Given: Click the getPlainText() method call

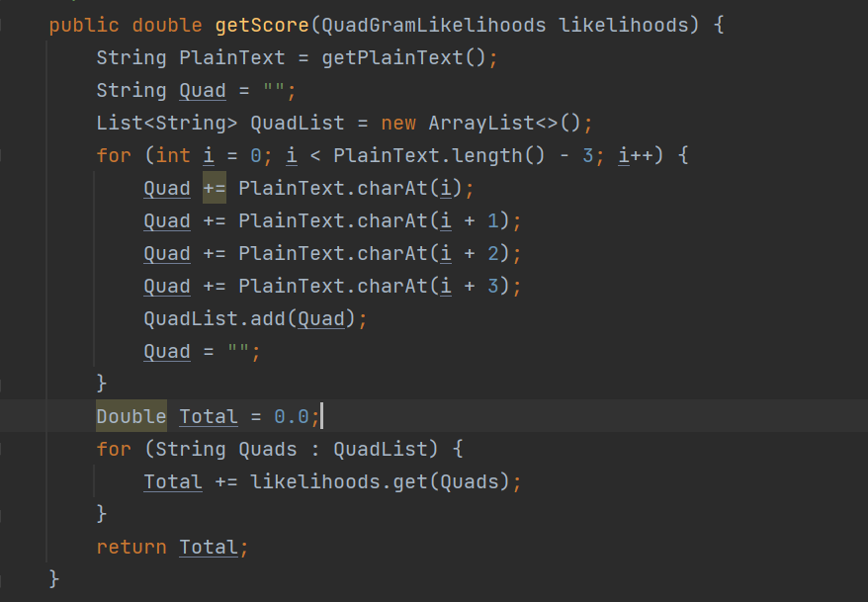Looking at the screenshot, I should click(x=403, y=58).
